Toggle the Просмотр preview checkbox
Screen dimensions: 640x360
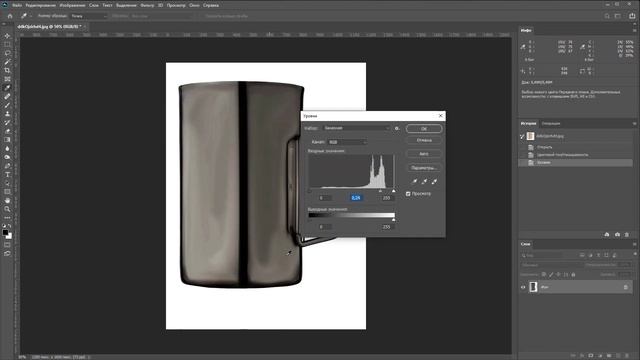coord(408,194)
